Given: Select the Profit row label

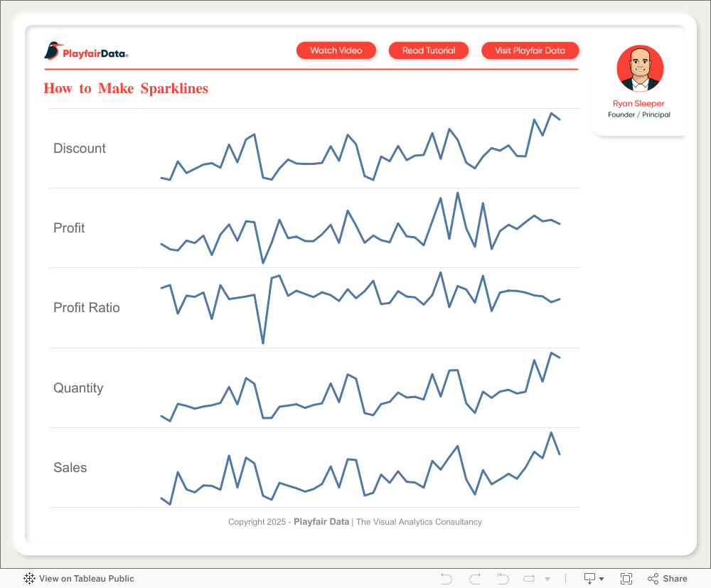Looking at the screenshot, I should pos(69,228).
